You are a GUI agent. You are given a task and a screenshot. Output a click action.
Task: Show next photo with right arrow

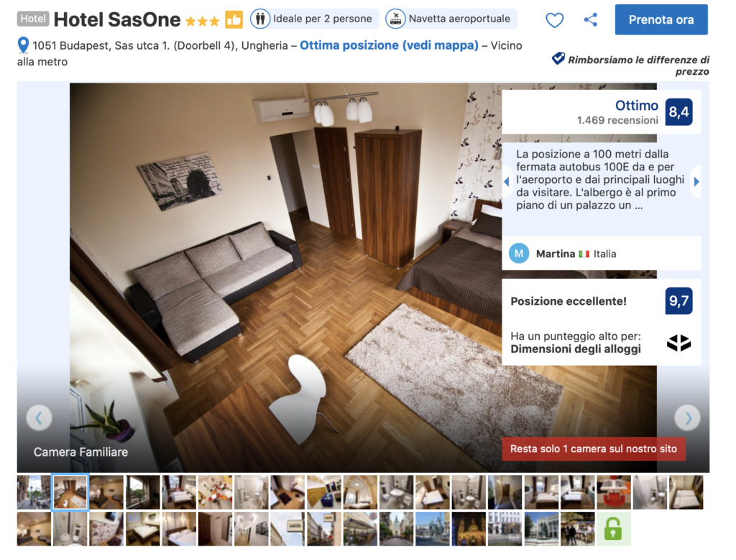click(x=687, y=417)
